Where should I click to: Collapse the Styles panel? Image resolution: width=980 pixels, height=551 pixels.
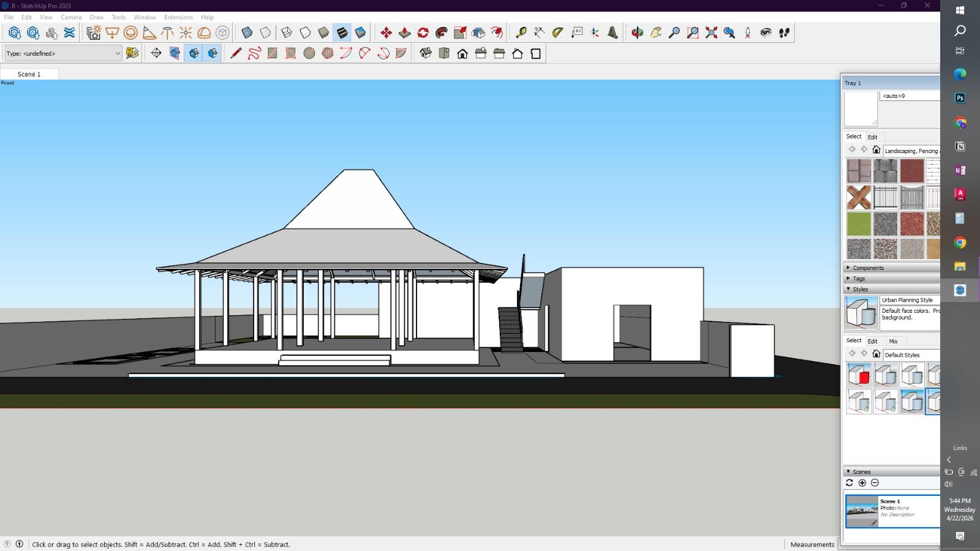tap(859, 289)
